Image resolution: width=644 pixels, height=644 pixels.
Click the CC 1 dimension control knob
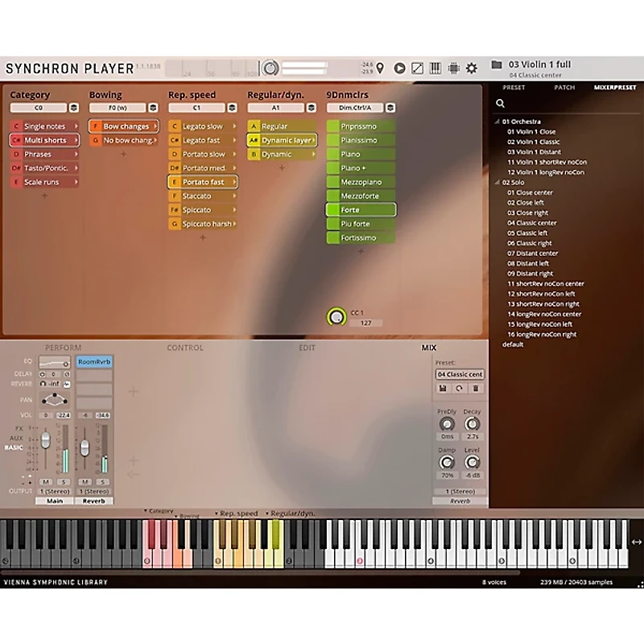pyautogui.click(x=336, y=317)
